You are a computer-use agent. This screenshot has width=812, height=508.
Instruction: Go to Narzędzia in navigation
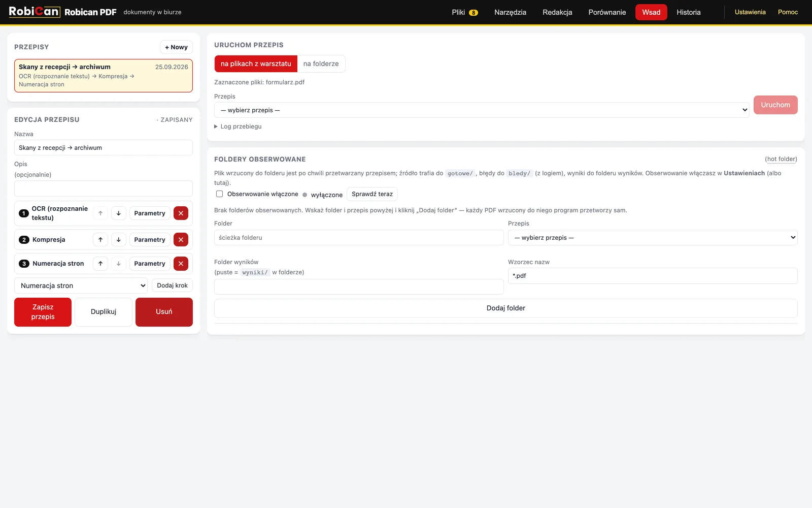coord(510,12)
